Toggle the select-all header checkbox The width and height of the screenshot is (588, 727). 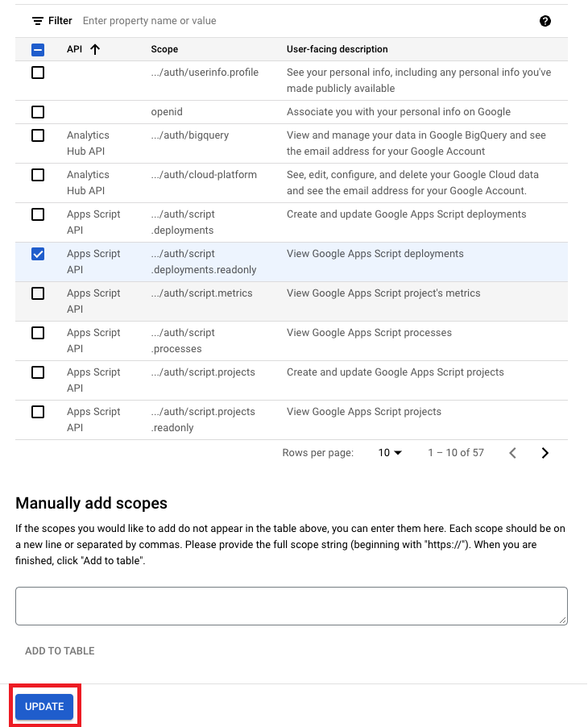tap(38, 50)
